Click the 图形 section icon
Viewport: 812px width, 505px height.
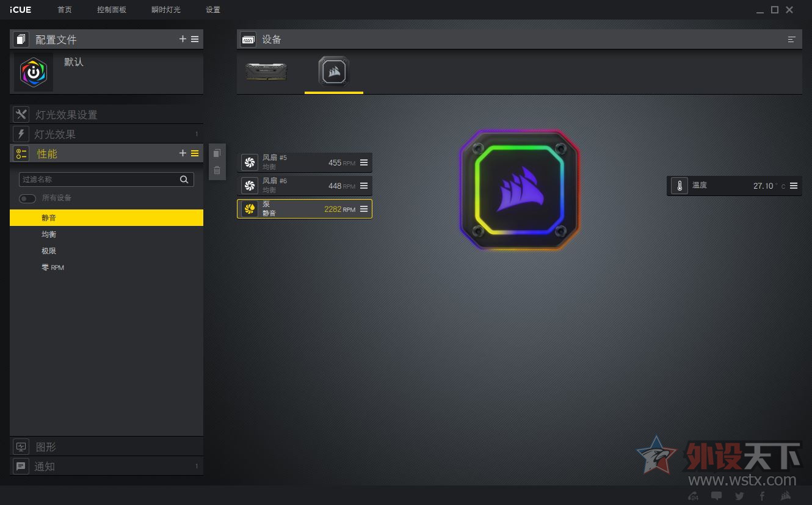[21, 446]
